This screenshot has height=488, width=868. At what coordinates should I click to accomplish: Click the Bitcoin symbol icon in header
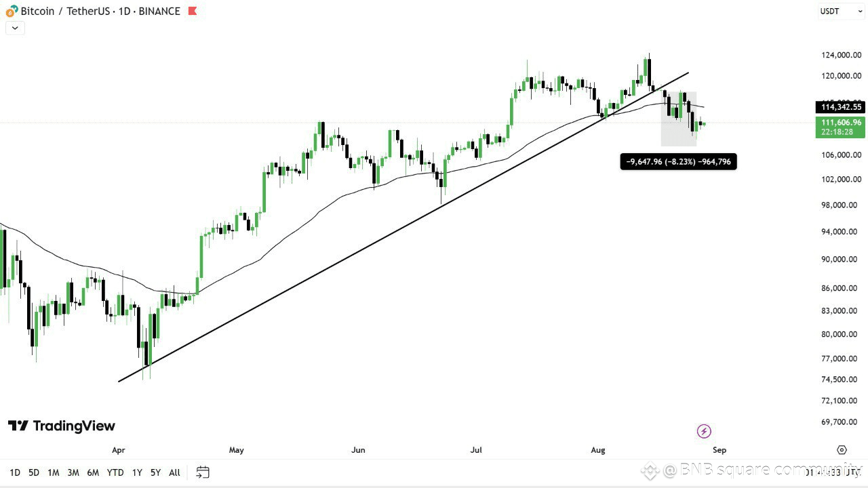click(12, 12)
